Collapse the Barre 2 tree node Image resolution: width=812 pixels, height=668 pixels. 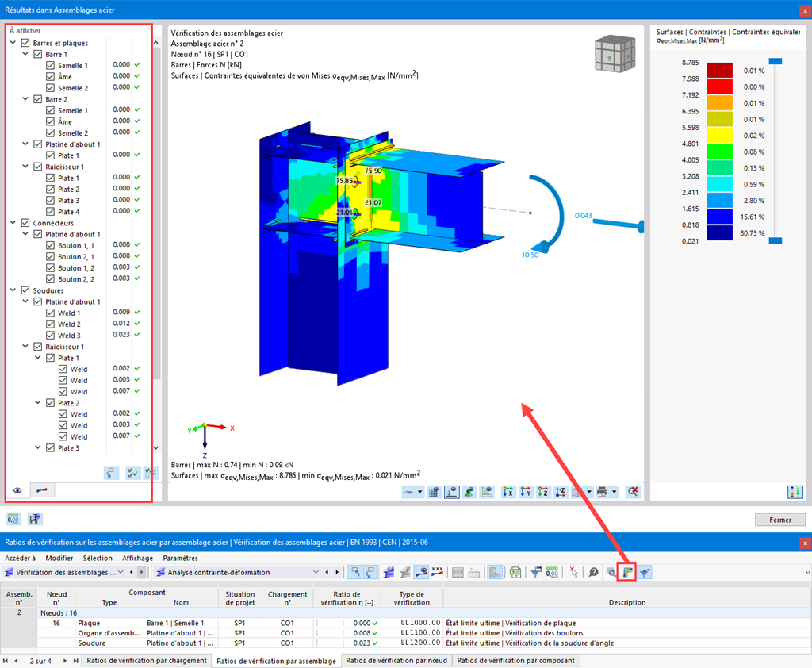tap(25, 98)
